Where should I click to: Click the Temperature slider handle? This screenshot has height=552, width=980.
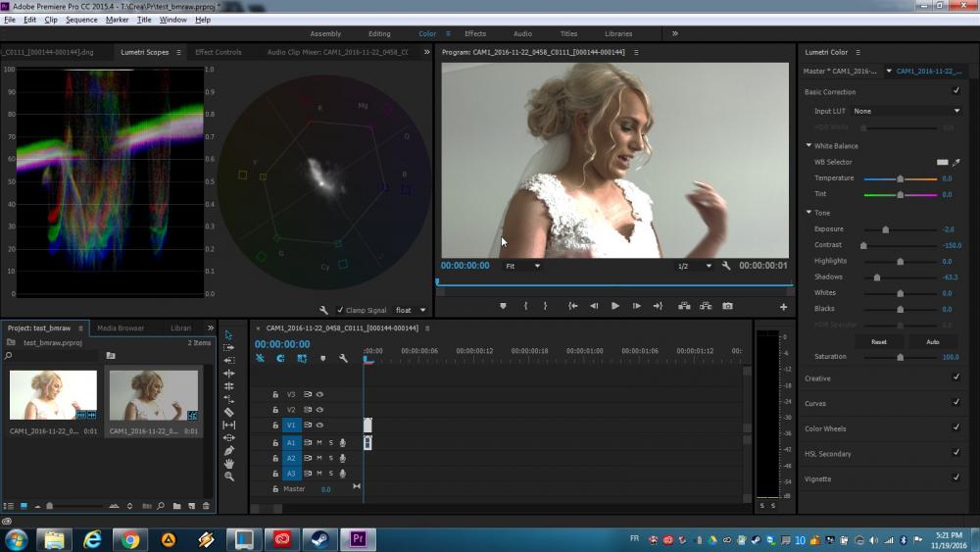(900, 178)
